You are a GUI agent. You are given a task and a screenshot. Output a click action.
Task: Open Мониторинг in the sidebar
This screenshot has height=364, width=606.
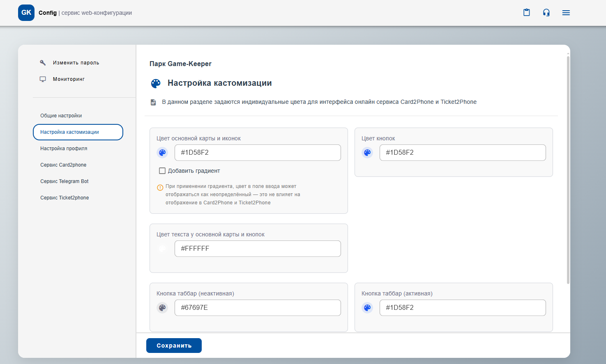[69, 79]
